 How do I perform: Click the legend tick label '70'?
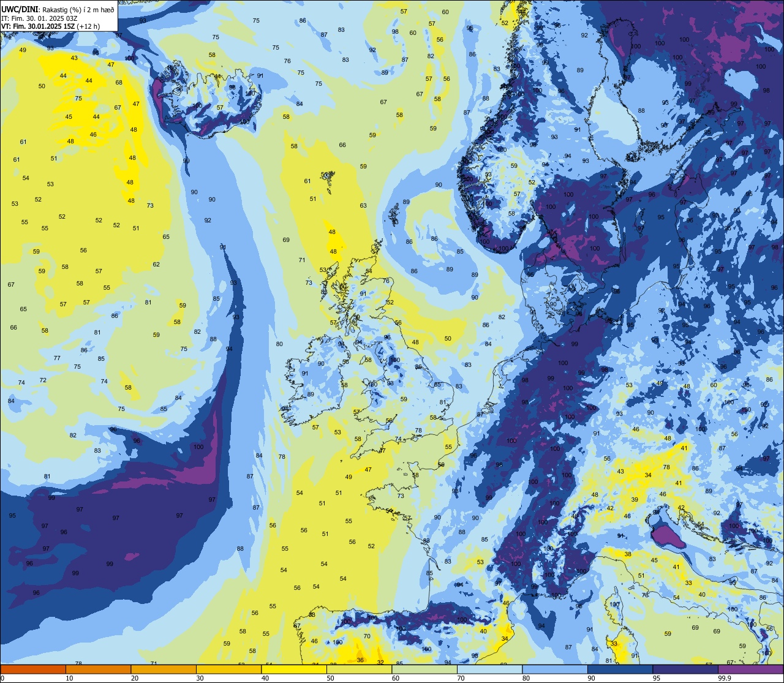tap(461, 678)
